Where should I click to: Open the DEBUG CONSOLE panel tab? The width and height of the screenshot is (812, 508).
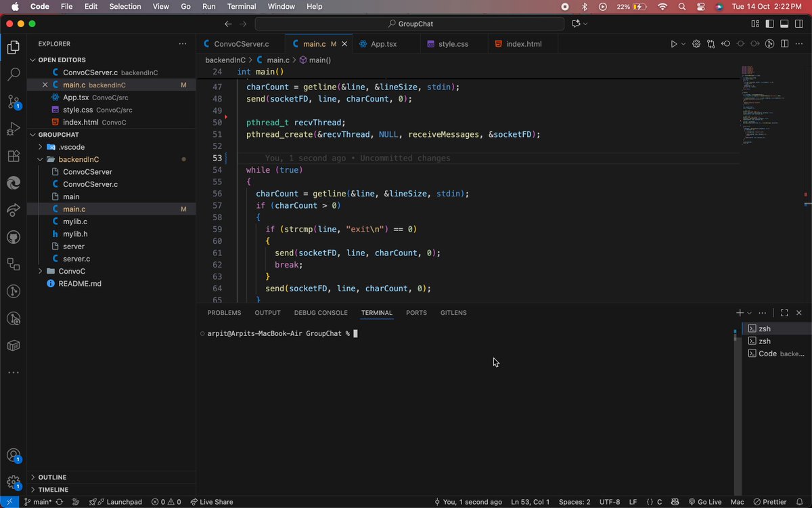click(x=321, y=313)
